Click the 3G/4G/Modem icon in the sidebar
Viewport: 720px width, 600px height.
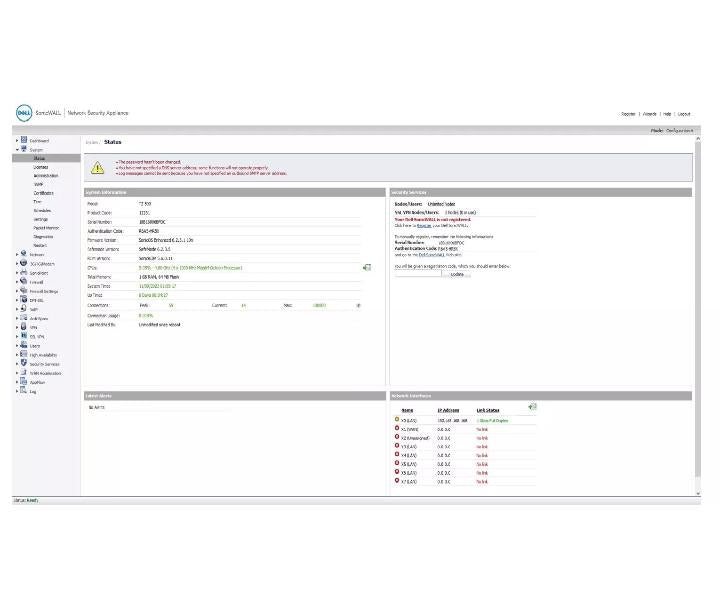coord(24,263)
